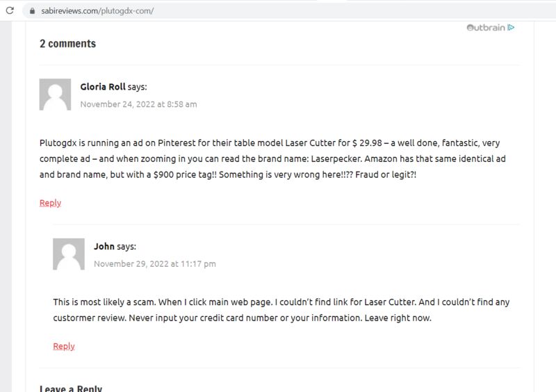The width and height of the screenshot is (556, 392).
Task: Click the browser reload page icon
Action: click(x=10, y=10)
